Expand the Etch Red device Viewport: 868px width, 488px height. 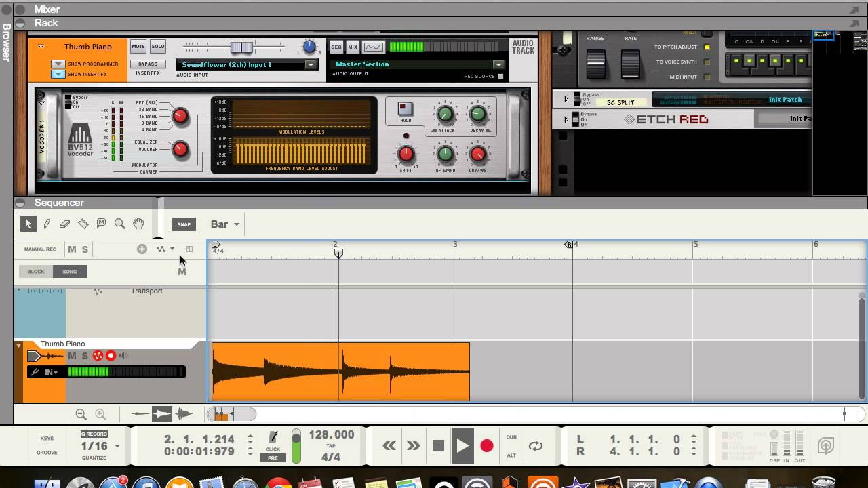point(566,120)
